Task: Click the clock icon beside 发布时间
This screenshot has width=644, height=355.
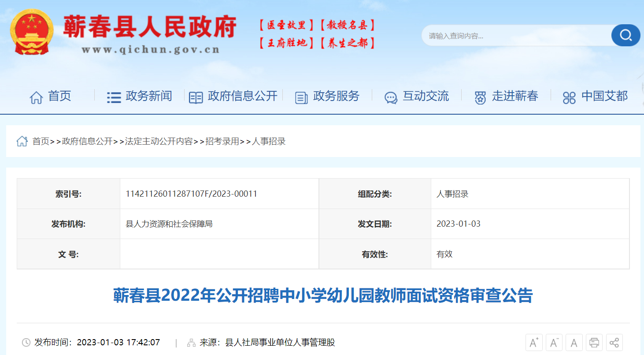Action: [26, 343]
